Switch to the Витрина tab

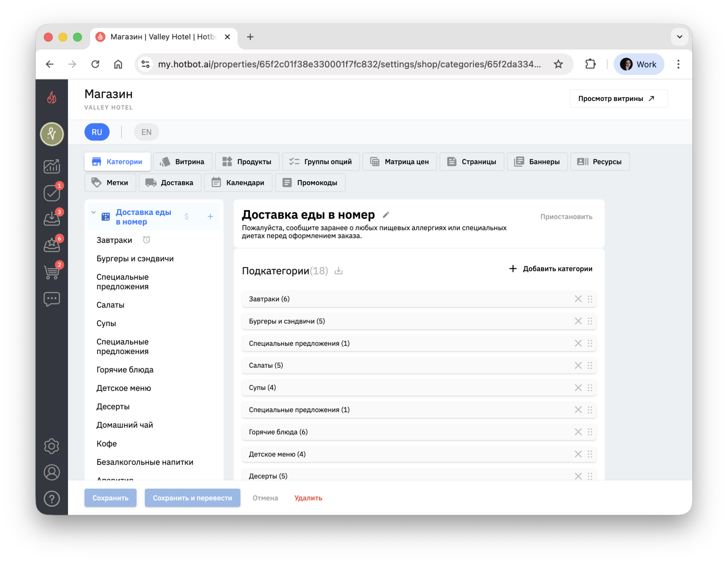click(182, 162)
